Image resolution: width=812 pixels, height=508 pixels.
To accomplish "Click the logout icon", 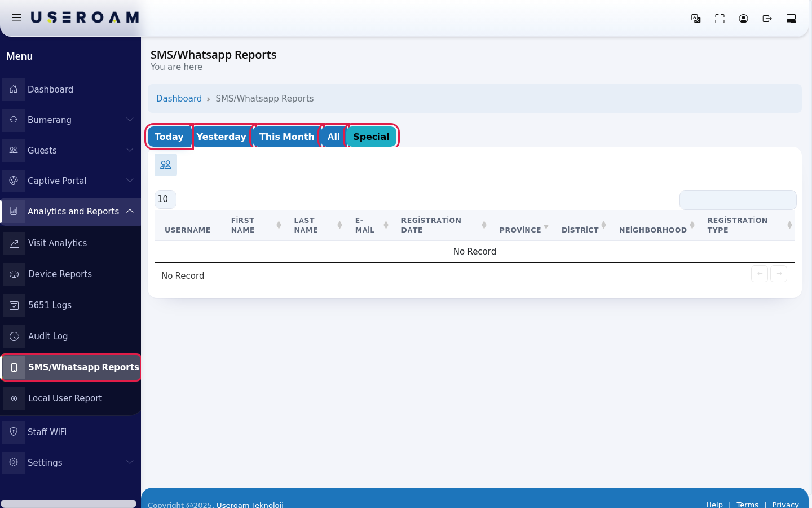I will point(767,19).
